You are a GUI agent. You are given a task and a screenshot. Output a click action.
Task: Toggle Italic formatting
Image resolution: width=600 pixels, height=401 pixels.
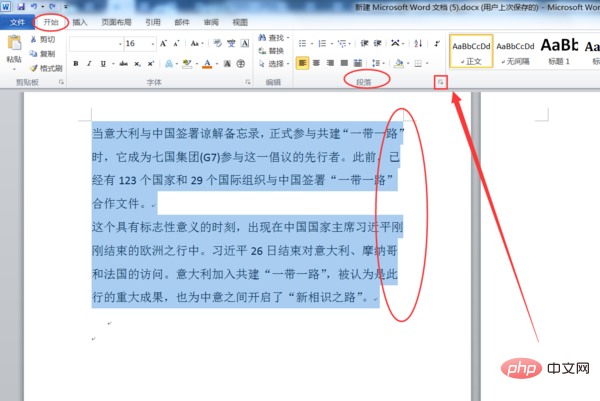pyautogui.click(x=88, y=63)
